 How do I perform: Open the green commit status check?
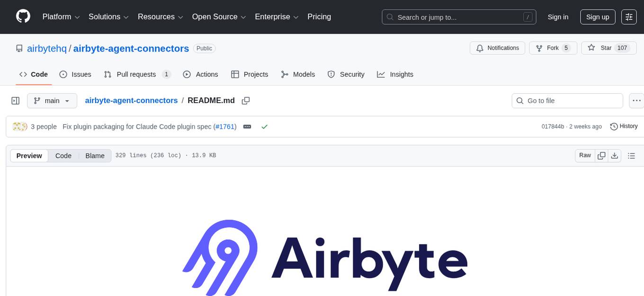point(264,127)
